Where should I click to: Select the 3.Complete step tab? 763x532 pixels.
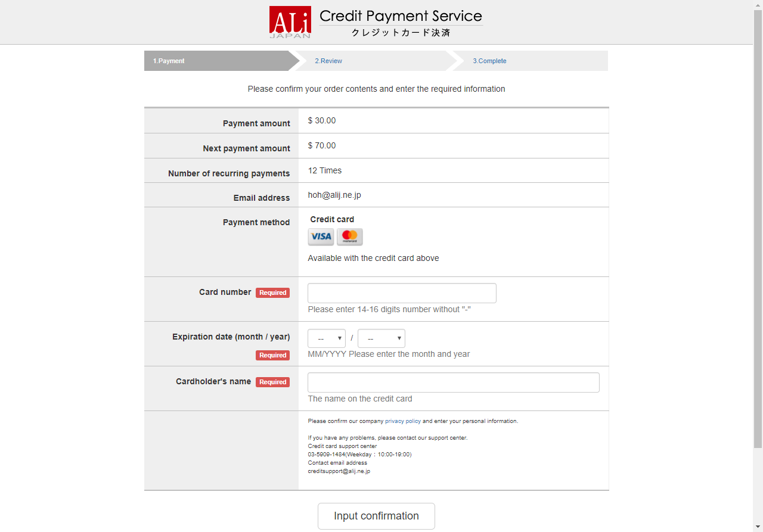531,61
